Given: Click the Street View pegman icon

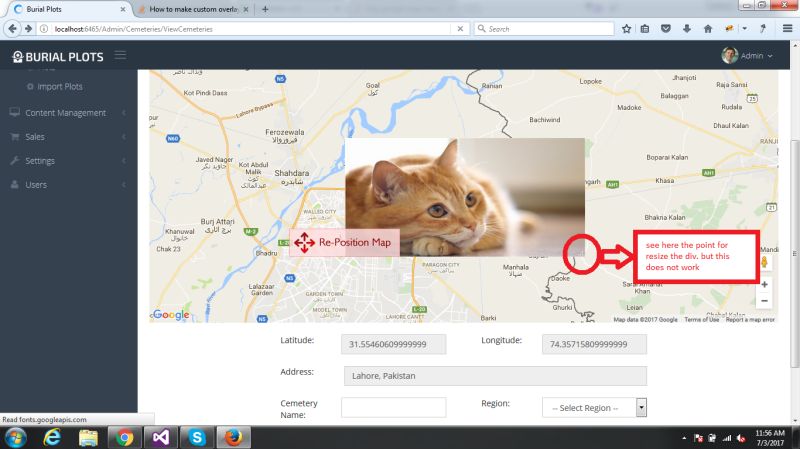Looking at the screenshot, I should [764, 262].
